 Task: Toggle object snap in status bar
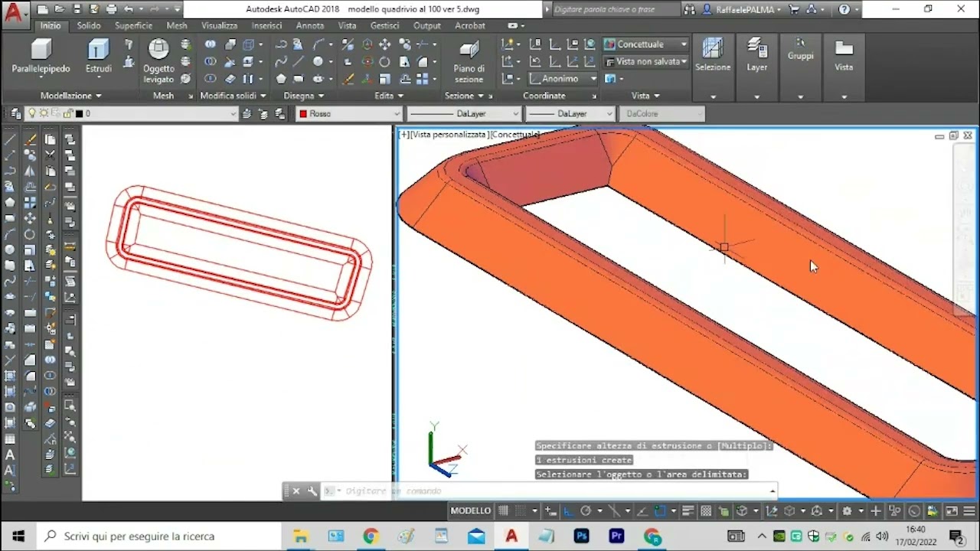coord(660,511)
